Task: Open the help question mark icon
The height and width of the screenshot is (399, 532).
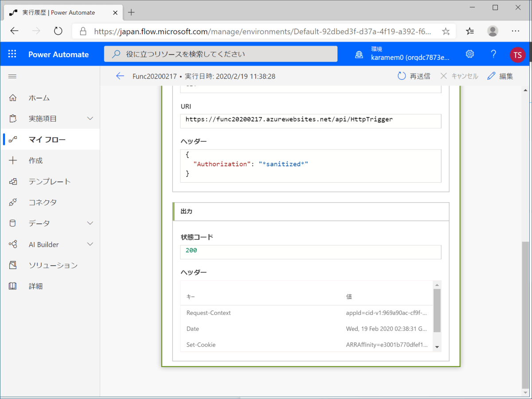Action: pyautogui.click(x=493, y=54)
